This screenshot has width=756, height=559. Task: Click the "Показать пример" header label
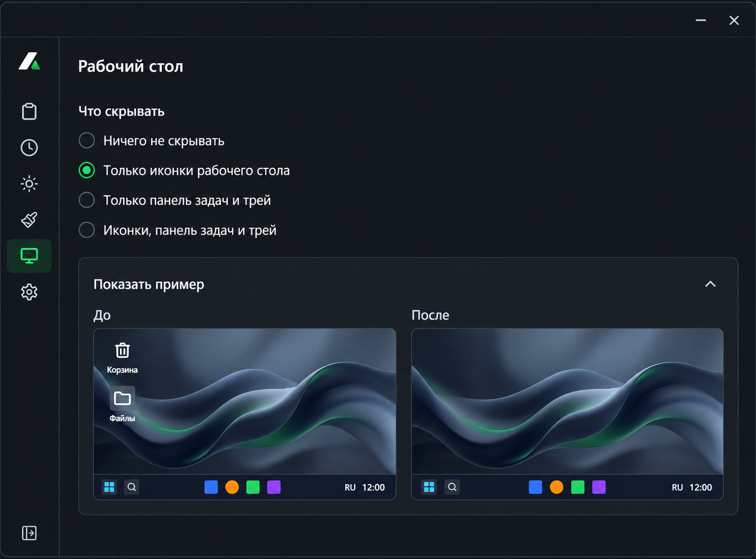tap(149, 284)
